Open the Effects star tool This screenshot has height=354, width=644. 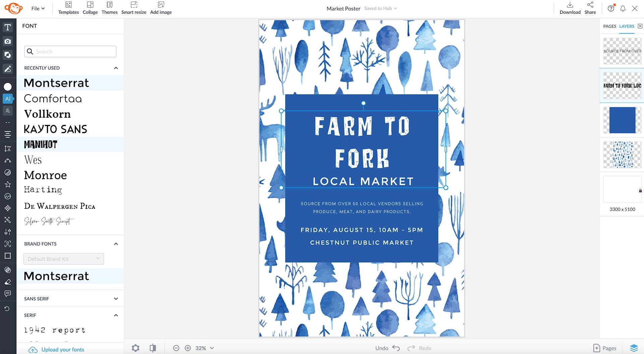[8, 184]
